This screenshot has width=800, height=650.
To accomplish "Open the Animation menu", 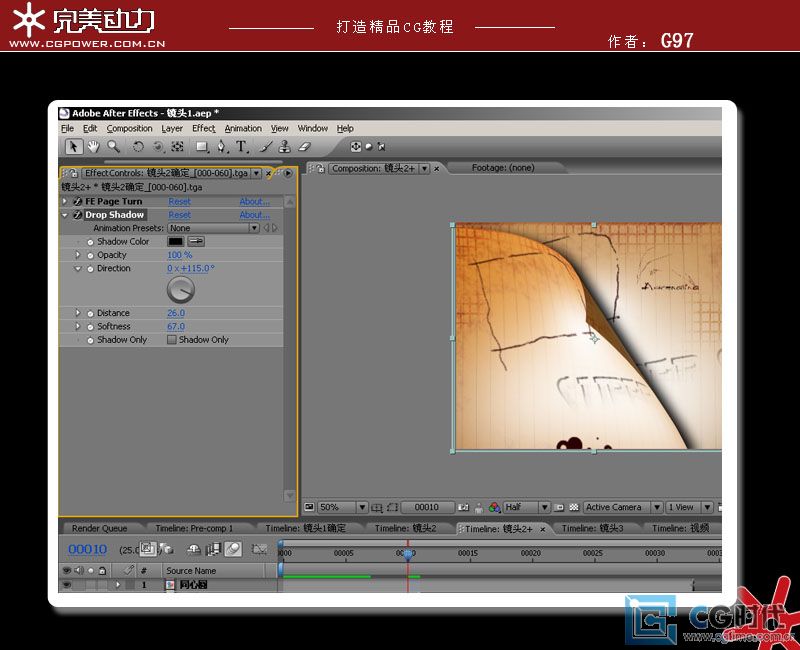I will point(243,129).
